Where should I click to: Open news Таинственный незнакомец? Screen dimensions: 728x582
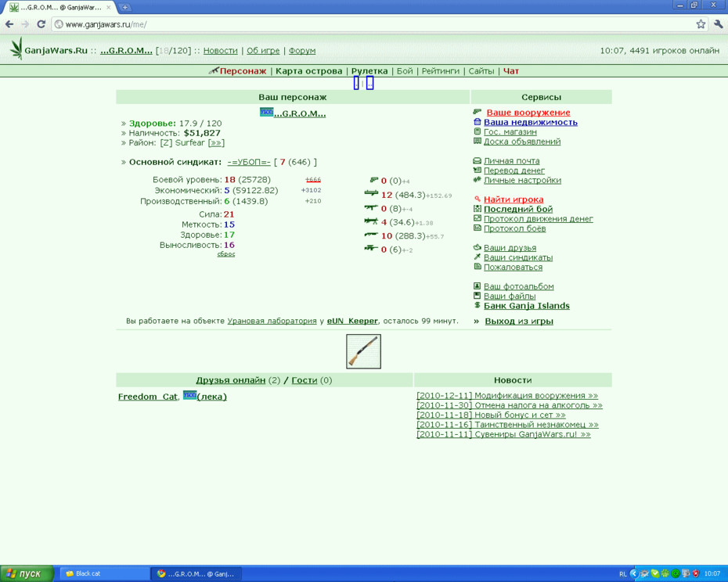pyautogui.click(x=507, y=425)
